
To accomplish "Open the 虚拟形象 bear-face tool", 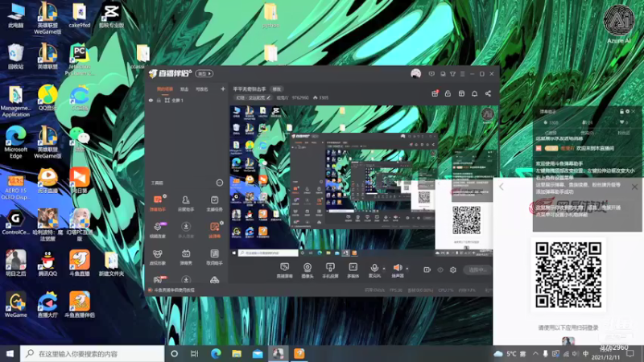I will pos(157,257).
